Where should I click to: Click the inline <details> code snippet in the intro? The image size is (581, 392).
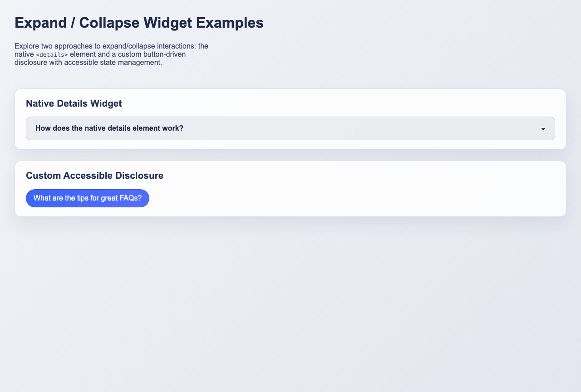51,54
